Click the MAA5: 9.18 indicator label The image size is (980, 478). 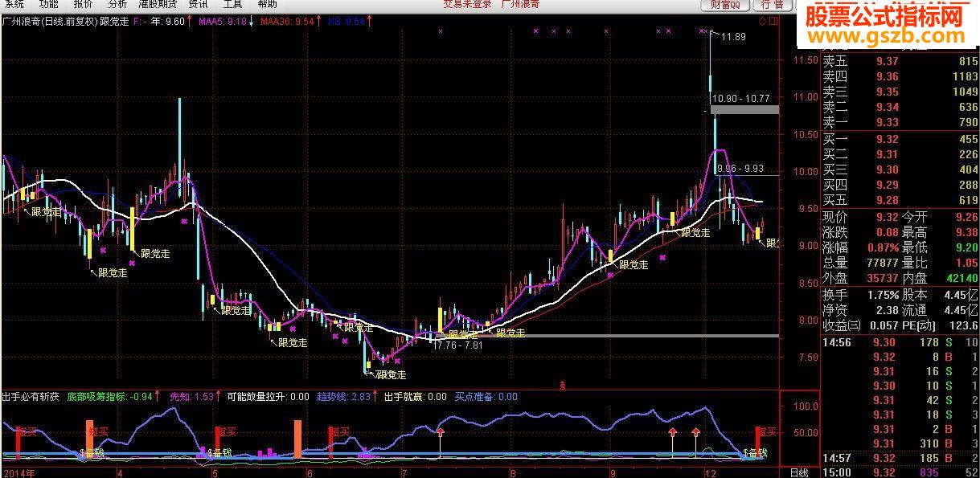point(221,22)
